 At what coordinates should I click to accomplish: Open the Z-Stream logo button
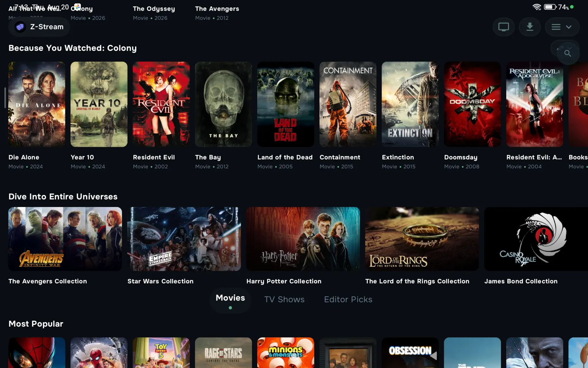pos(39,27)
